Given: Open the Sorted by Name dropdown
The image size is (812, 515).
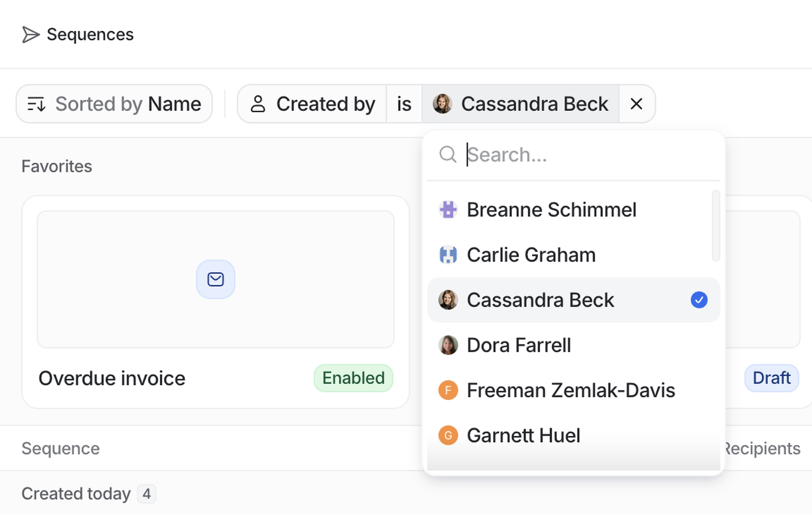Looking at the screenshot, I should 114,104.
